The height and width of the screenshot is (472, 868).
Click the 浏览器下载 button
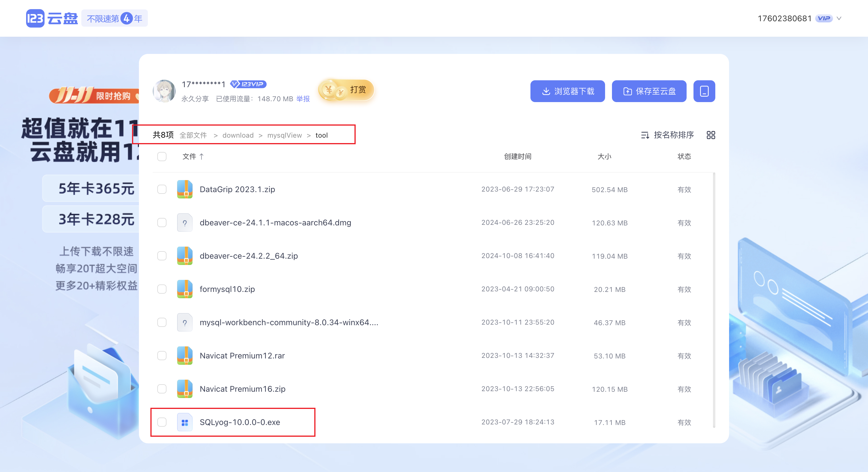click(567, 91)
